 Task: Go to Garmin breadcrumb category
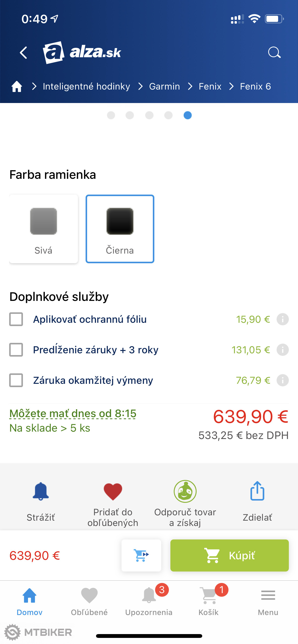point(165,86)
